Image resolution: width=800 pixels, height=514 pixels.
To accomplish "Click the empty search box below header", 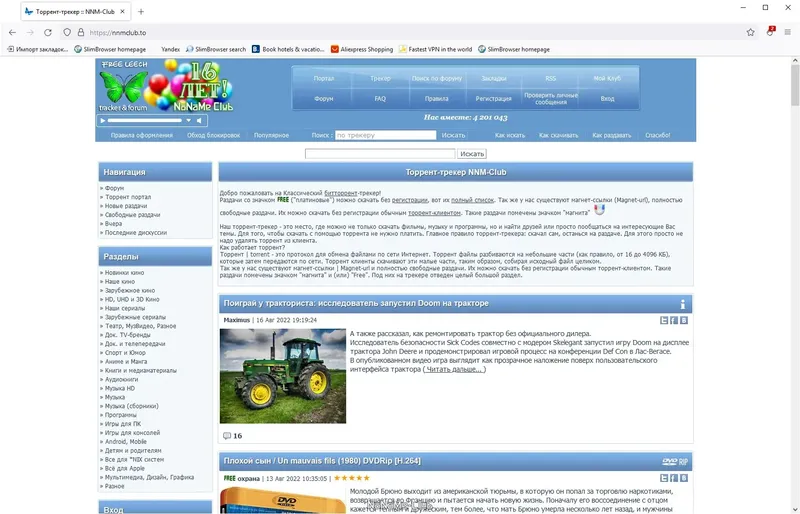I will pos(380,154).
